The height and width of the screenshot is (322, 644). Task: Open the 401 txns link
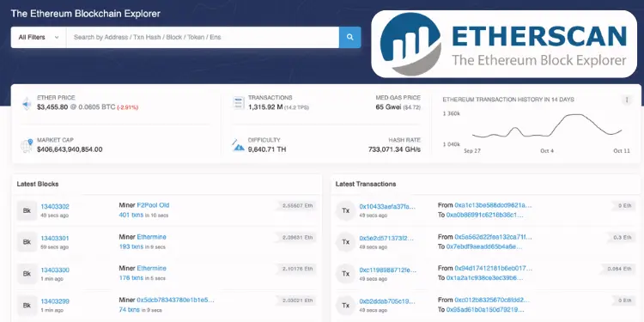tap(131, 215)
